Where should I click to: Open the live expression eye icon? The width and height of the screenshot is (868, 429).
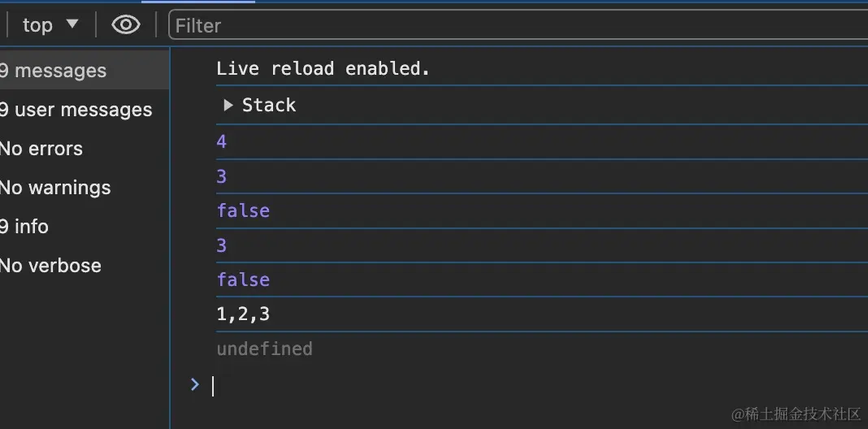125,25
